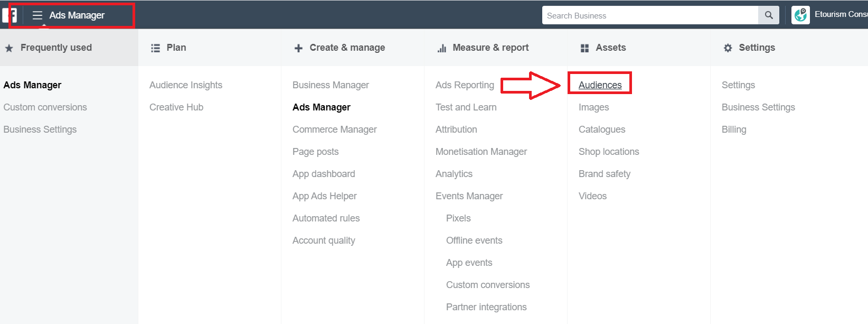Open App Ads Helper
Viewport: 868px width, 324px height.
pyautogui.click(x=325, y=196)
